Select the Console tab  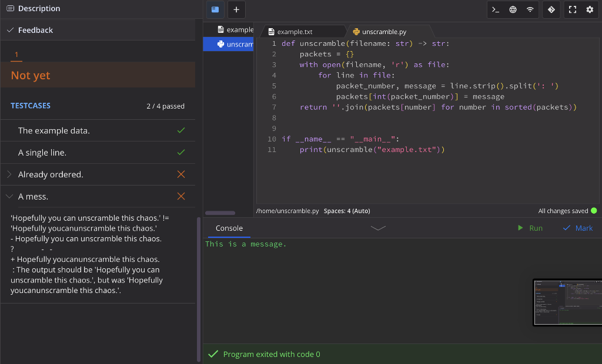[x=229, y=228]
